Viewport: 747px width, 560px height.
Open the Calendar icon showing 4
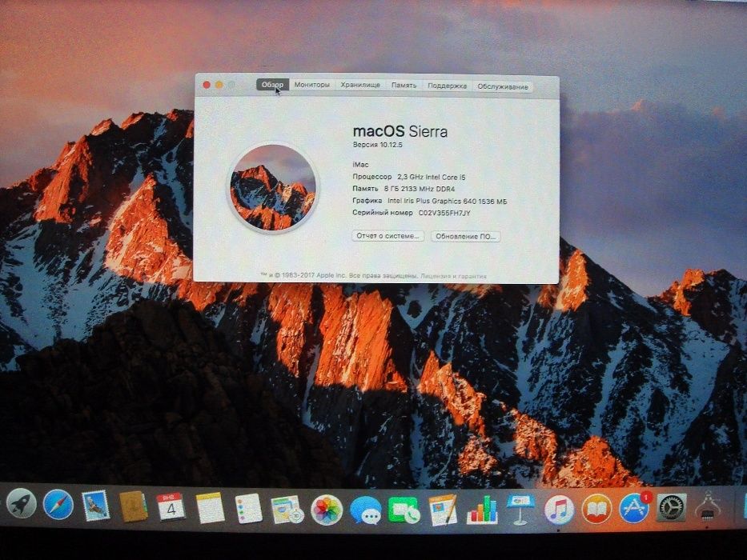[x=171, y=507]
